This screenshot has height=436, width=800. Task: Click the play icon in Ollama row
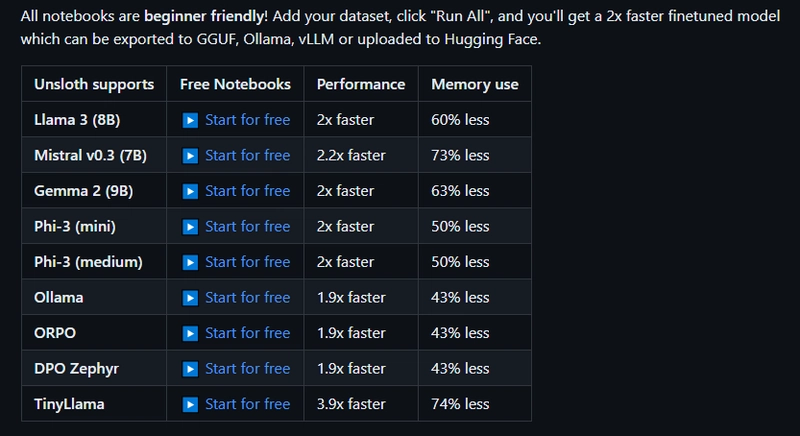click(190, 298)
